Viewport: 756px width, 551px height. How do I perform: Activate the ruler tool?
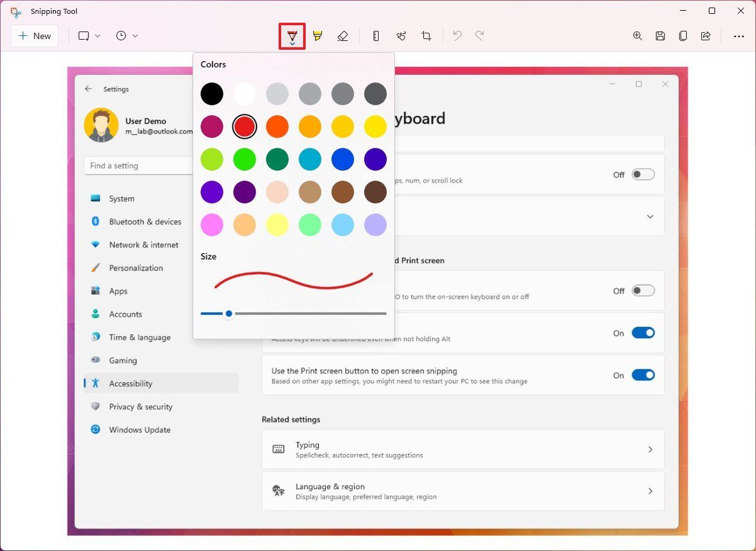coord(375,36)
